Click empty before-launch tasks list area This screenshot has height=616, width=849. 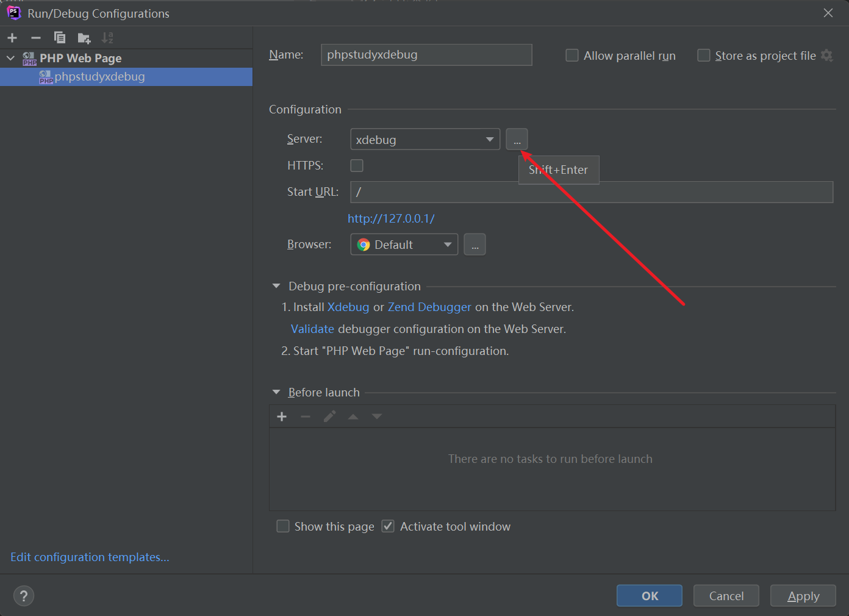(552, 469)
